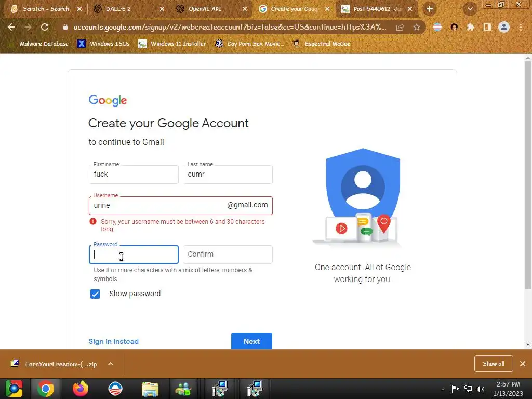The height and width of the screenshot is (399, 532).
Task: Reload the current page
Action: 45,27
